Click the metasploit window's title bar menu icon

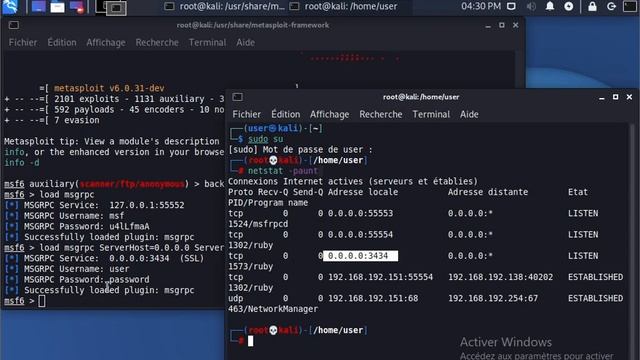coord(13,25)
